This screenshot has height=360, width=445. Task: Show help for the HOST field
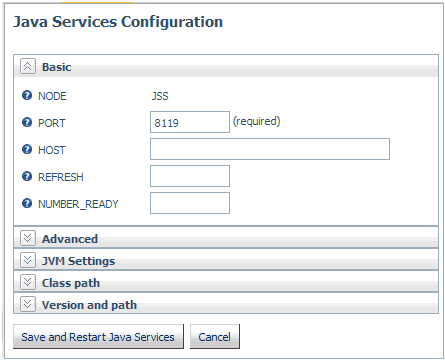click(27, 149)
